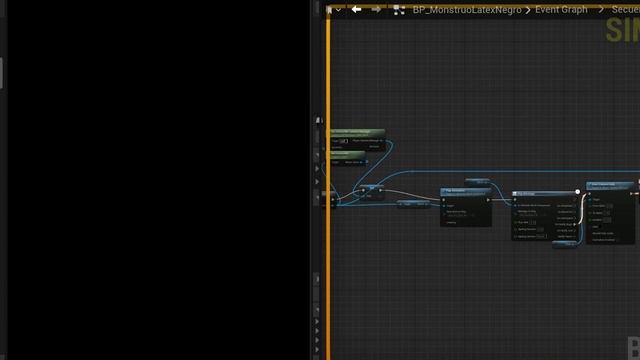640x360 pixels.
Task: Go back with the left arrow
Action: point(356,9)
